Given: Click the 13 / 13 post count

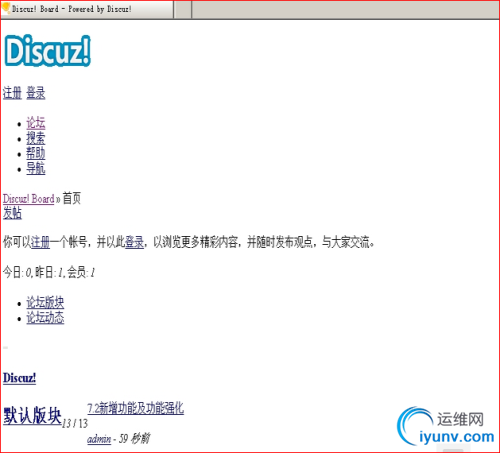Looking at the screenshot, I should click(75, 423).
